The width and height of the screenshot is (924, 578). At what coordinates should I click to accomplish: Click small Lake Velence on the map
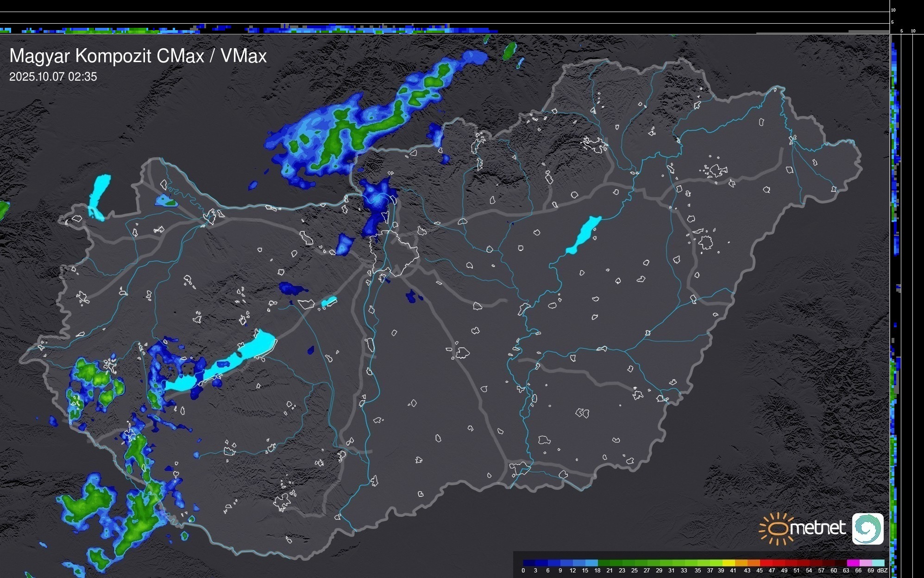[329, 302]
